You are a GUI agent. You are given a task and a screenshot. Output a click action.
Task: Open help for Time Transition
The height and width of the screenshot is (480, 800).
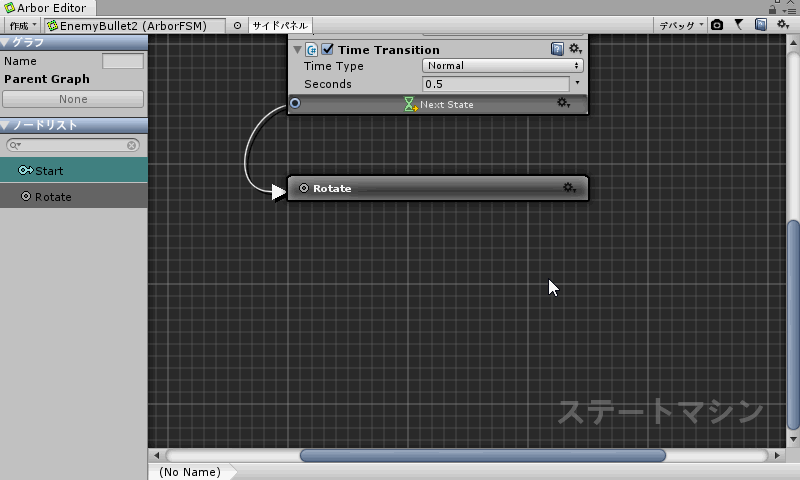pos(557,49)
